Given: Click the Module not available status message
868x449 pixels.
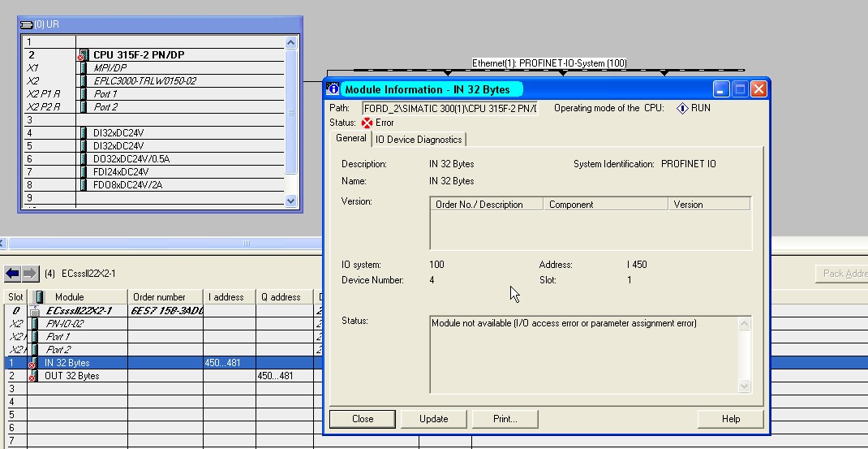Looking at the screenshot, I should pyautogui.click(x=564, y=323).
